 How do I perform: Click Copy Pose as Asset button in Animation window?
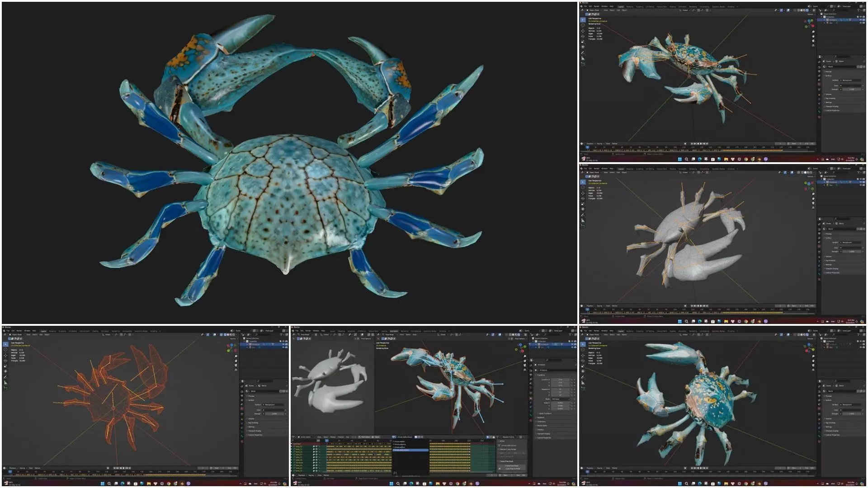tap(513, 469)
